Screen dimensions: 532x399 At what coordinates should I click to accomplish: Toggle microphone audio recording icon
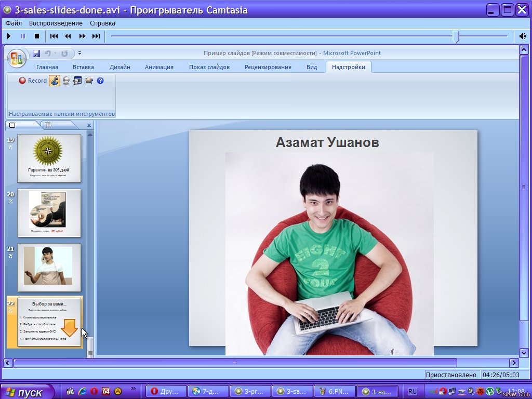pyautogui.click(x=55, y=81)
